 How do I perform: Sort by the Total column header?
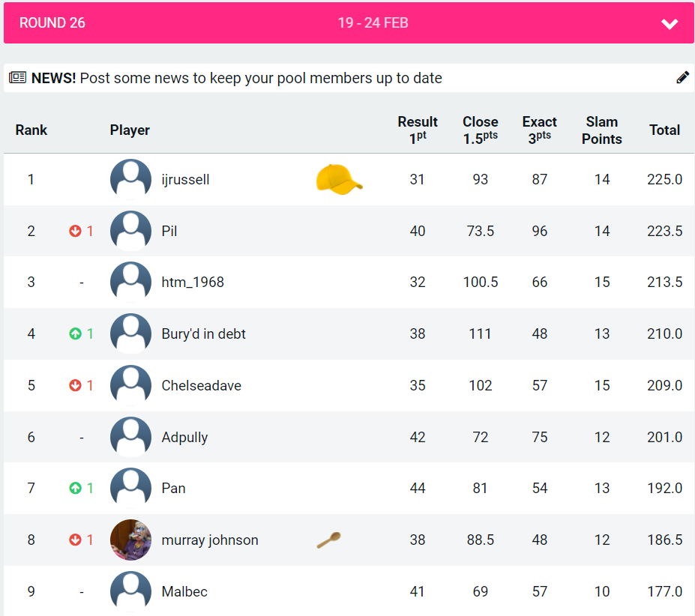pos(664,130)
